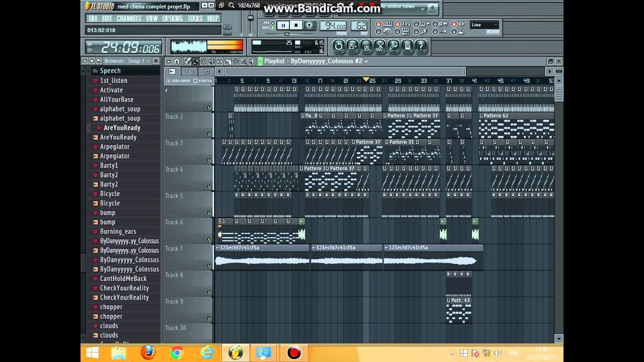The width and height of the screenshot is (644, 362).
Task: Click the browser collapse up-arrow icon
Action: [x=92, y=61]
